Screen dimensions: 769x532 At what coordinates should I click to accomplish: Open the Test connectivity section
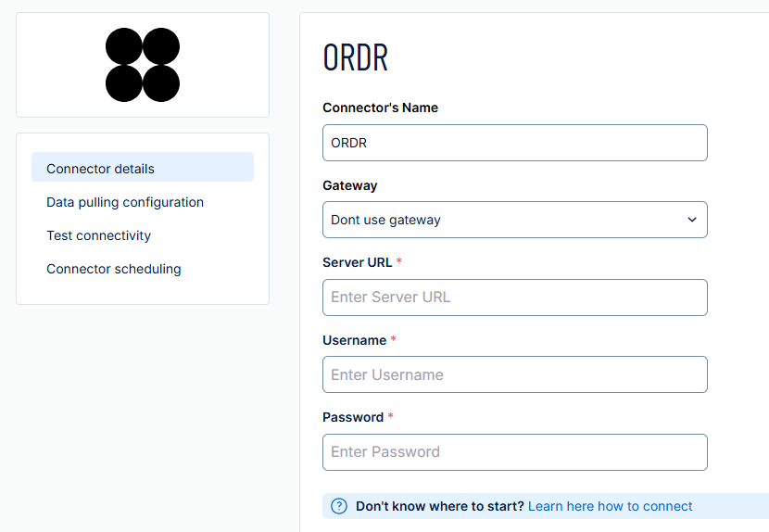point(99,235)
